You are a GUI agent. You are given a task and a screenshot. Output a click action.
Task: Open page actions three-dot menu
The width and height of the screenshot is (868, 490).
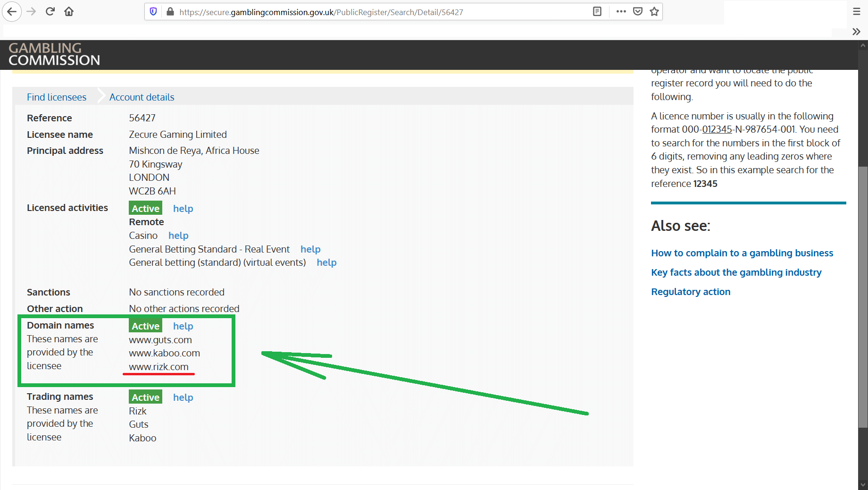click(621, 12)
